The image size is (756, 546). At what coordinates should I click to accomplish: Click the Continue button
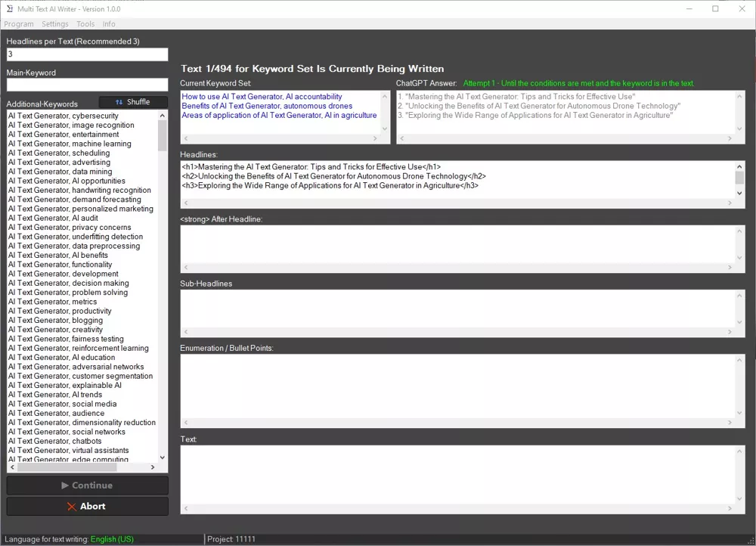point(87,486)
